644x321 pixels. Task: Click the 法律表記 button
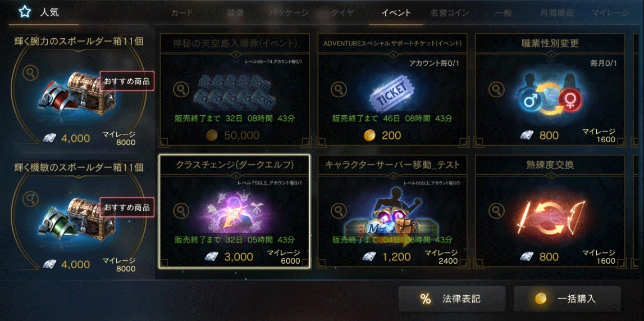pyautogui.click(x=452, y=299)
